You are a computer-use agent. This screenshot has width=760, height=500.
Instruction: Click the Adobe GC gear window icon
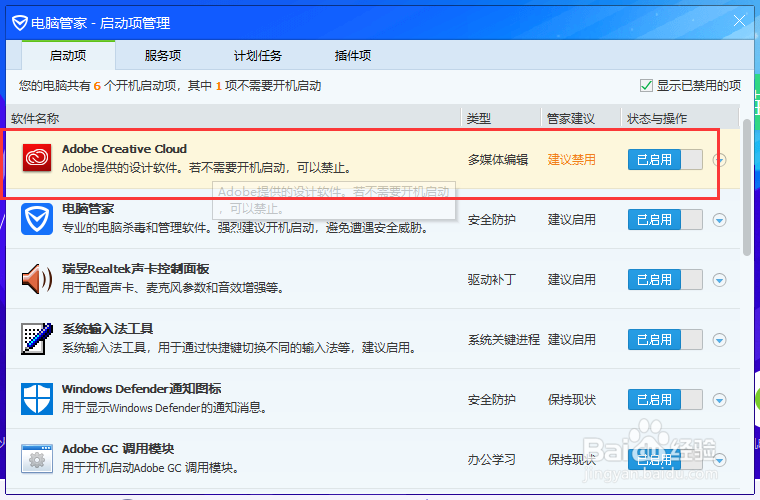[x=37, y=459]
